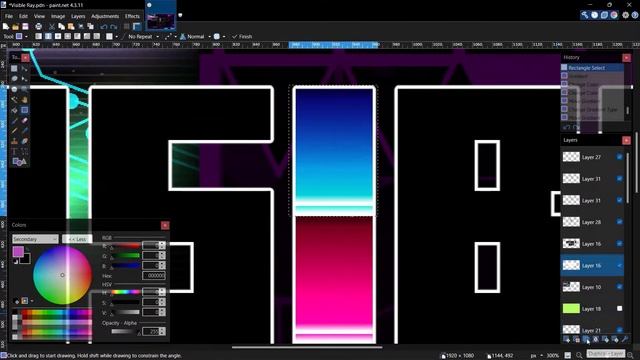
Task: Expand the selection clipping mode dropdown
Action: click(x=219, y=36)
